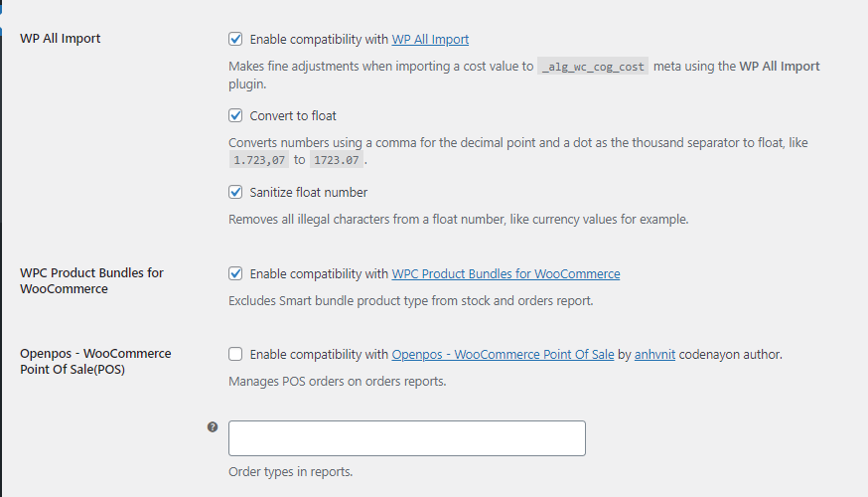Open the WP All Import link

430,40
